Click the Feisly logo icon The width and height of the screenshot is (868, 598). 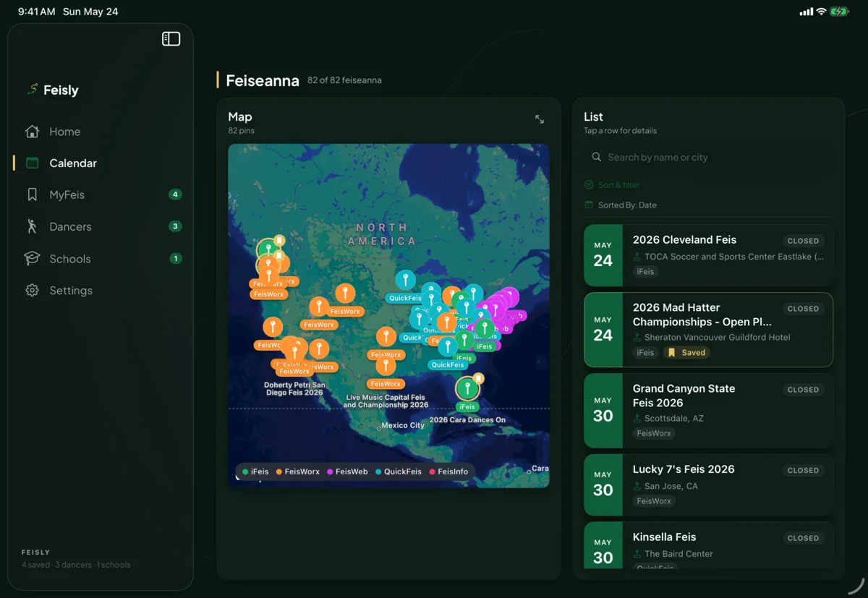(x=32, y=89)
